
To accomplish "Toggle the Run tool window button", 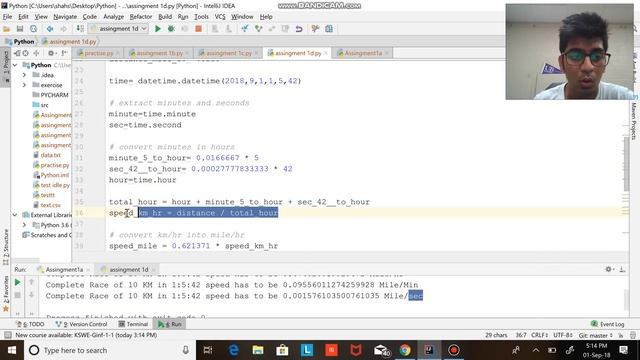I will pyautogui.click(x=170, y=324).
